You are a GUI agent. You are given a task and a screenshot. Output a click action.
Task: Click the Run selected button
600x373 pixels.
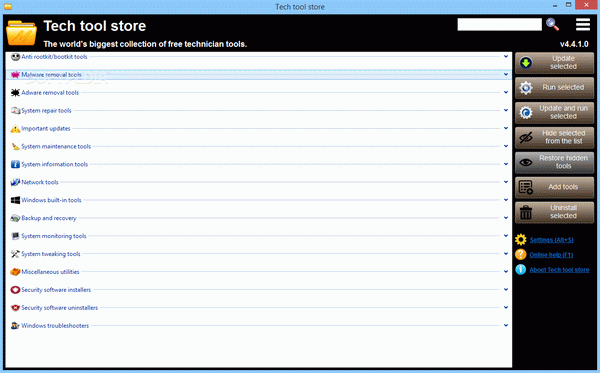point(554,88)
